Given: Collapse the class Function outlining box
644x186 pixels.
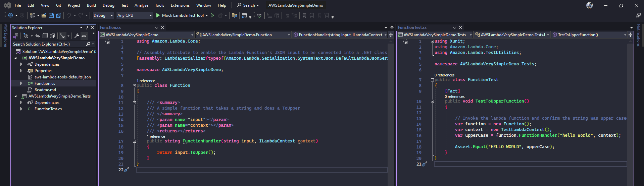Looking at the screenshot, I should [134, 86].
